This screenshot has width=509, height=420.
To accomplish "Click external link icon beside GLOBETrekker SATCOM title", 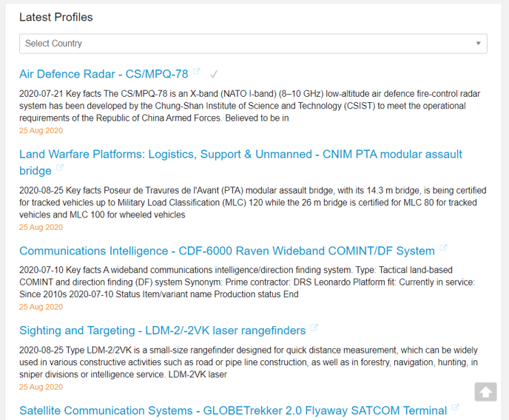I will click(456, 408).
